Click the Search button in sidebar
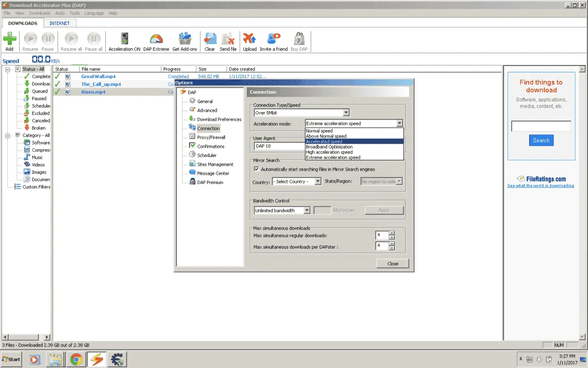Screen dimensions: 588x368 pos(541,140)
